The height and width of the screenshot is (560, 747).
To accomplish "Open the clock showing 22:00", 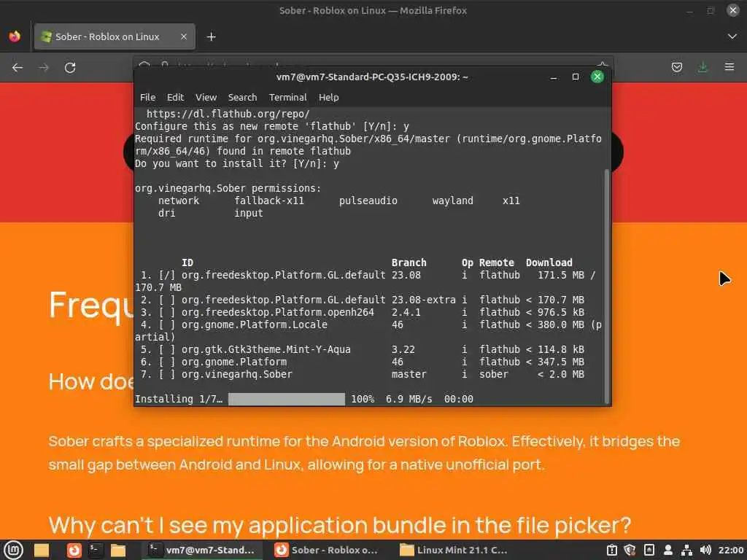I will (x=731, y=550).
